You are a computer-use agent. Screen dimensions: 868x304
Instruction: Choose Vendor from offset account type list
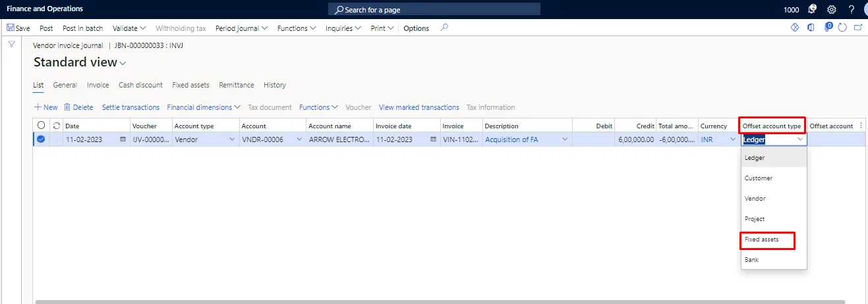click(x=774, y=199)
